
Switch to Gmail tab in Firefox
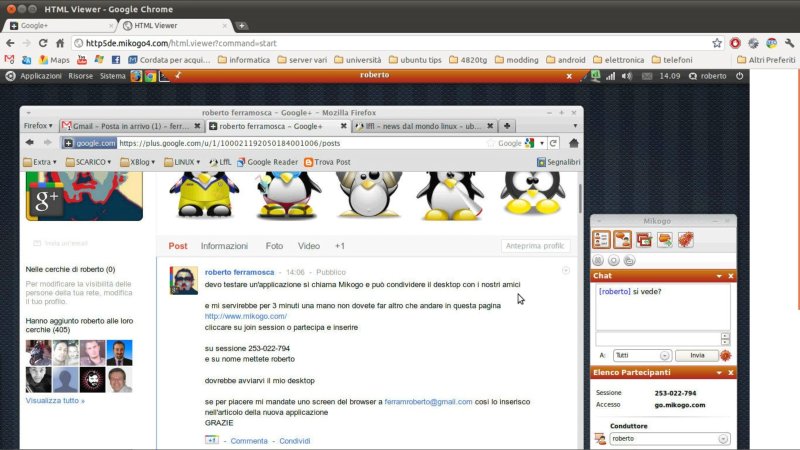pyautogui.click(x=132, y=126)
